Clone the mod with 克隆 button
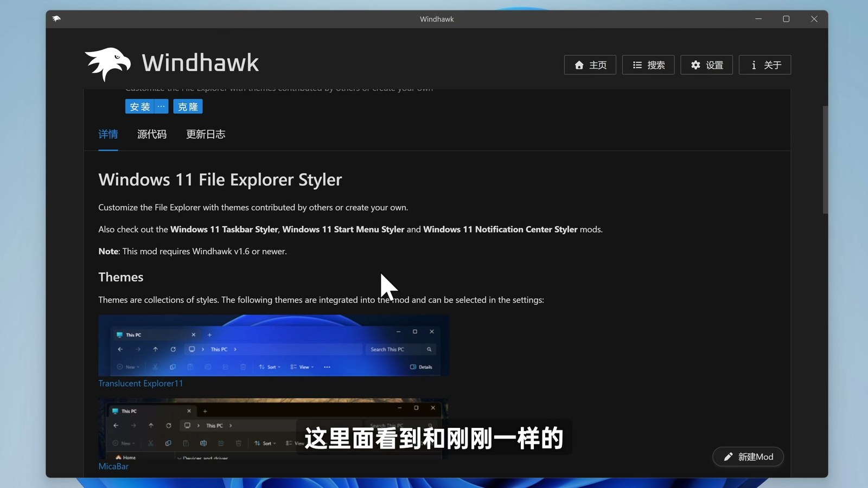Screen dimensions: 868x488 (x=188, y=107)
